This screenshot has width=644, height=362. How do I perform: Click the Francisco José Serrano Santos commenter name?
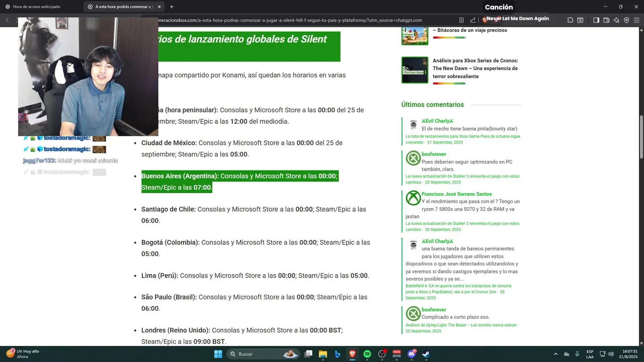[456, 194]
